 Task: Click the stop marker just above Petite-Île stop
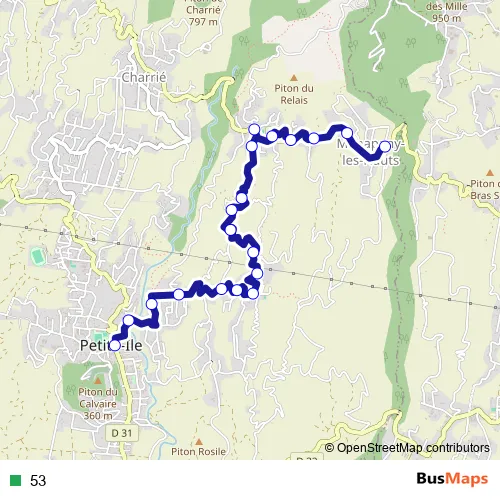(x=129, y=320)
